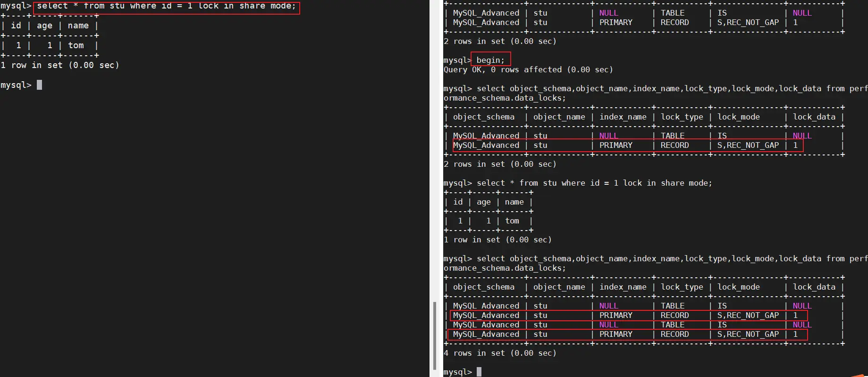Click the data_locks query typed right after begin
Image resolution: width=868 pixels, height=377 pixels.
click(x=656, y=93)
